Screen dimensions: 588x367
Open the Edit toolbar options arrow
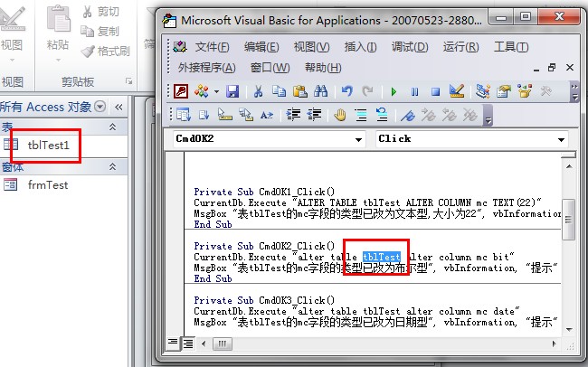click(488, 116)
